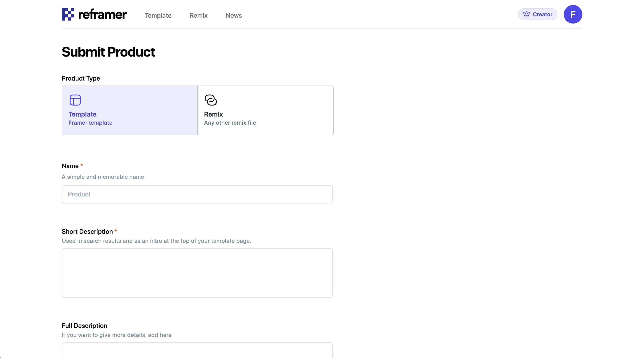This screenshot has height=358, width=644.
Task: Click the Creator badge button
Action: 538,14
